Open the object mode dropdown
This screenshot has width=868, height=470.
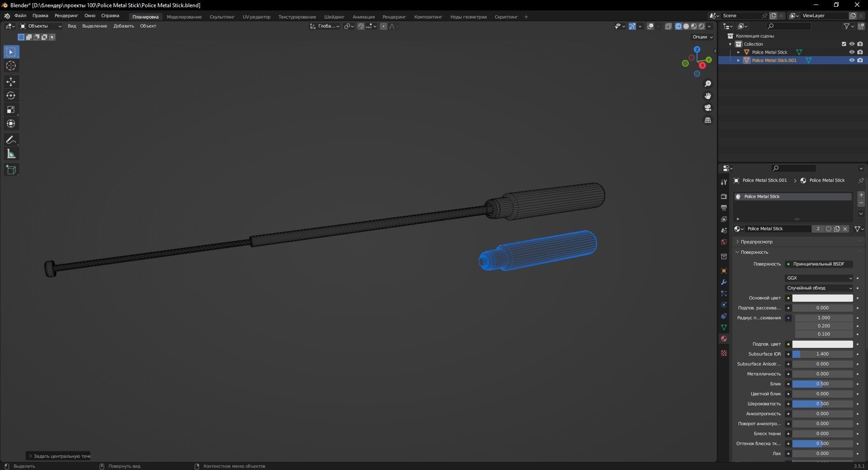pos(41,26)
